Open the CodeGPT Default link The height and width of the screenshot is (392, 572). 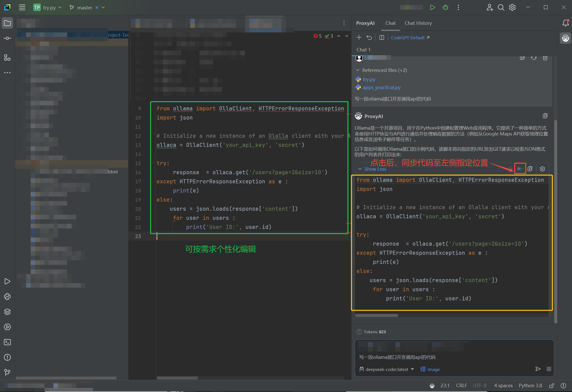pos(408,37)
